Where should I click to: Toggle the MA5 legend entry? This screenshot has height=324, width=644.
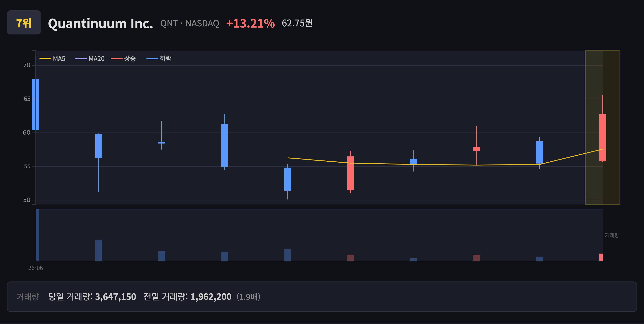tap(53, 59)
